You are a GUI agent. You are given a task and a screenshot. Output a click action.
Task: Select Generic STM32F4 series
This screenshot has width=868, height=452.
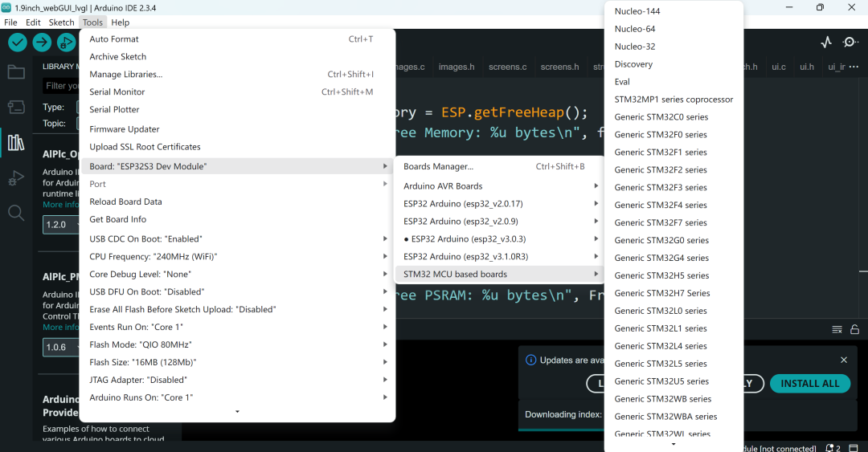tap(674, 206)
